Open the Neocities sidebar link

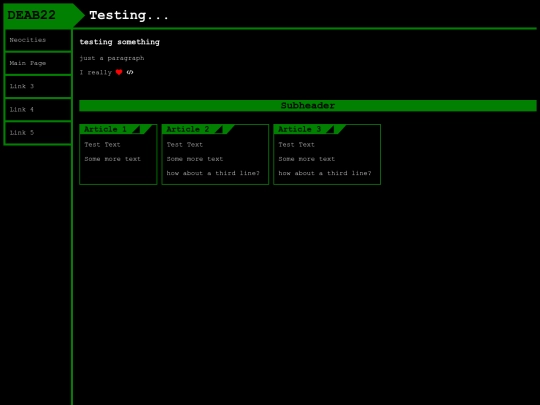point(38,40)
